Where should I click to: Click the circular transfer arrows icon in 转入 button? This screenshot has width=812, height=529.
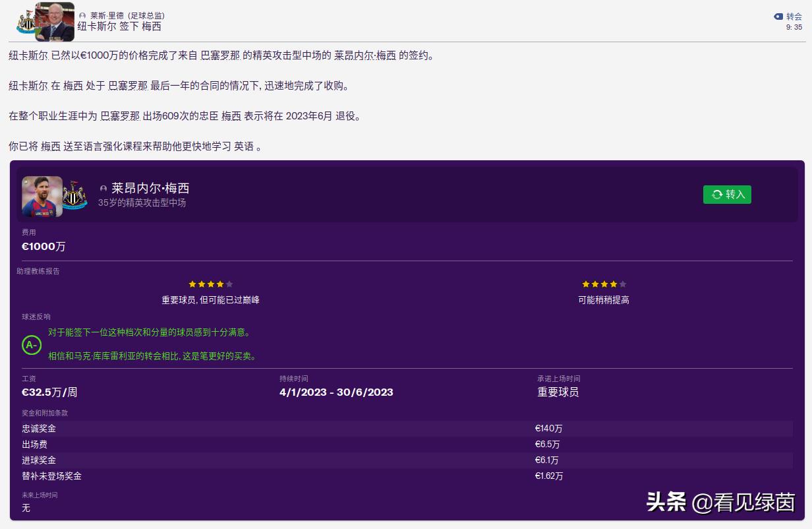716,195
